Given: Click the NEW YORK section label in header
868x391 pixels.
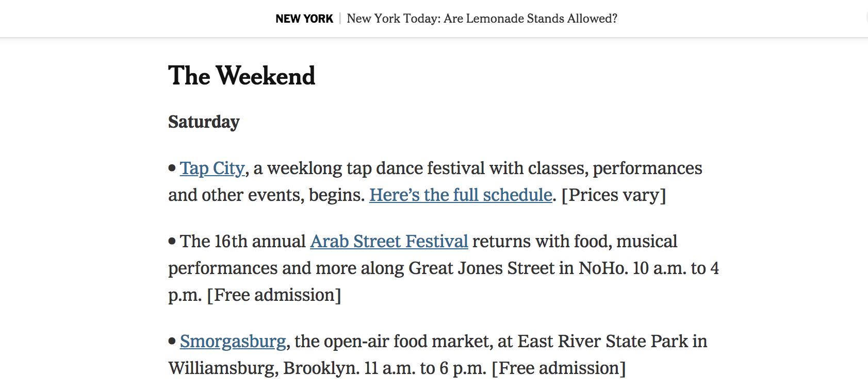Looking at the screenshot, I should pos(304,19).
